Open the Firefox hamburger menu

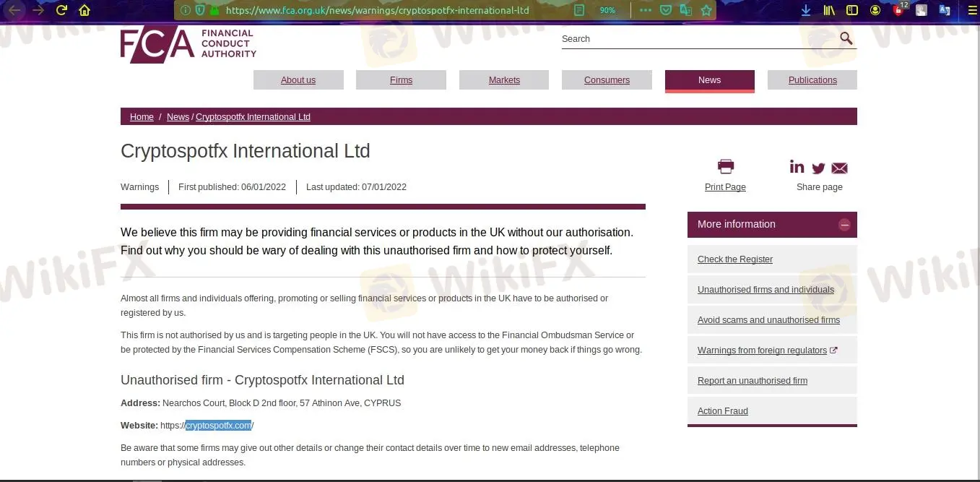coord(972,10)
